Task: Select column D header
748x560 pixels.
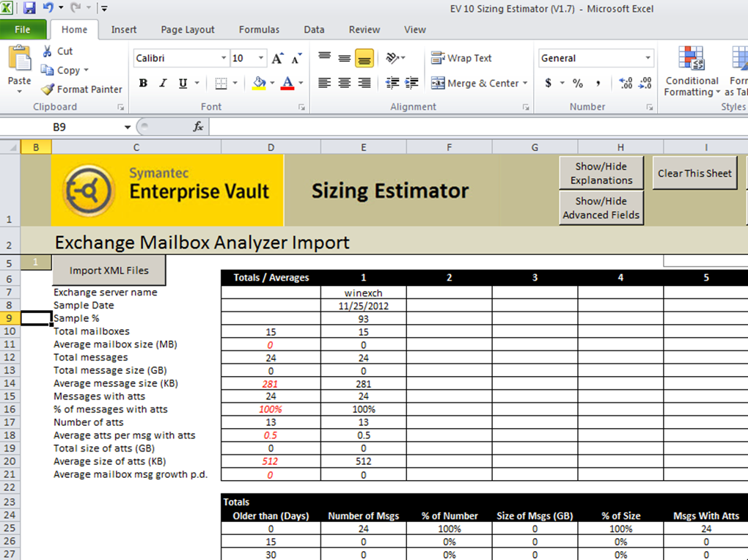Action: click(271, 147)
